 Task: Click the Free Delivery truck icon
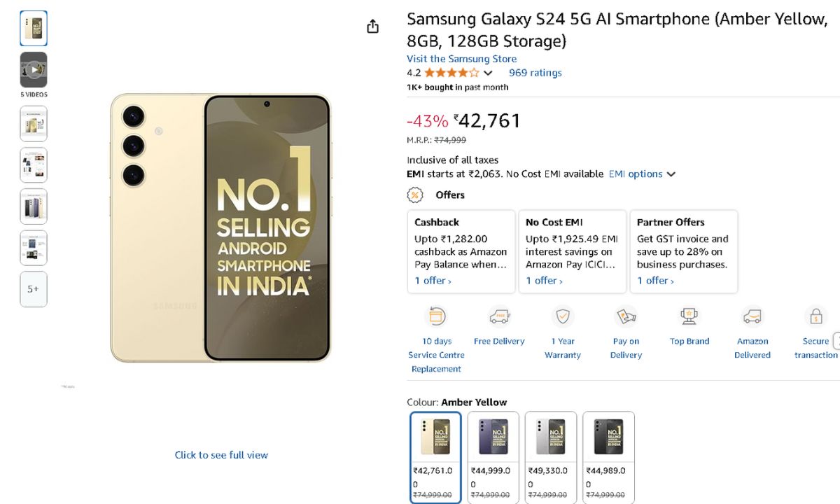pyautogui.click(x=499, y=316)
